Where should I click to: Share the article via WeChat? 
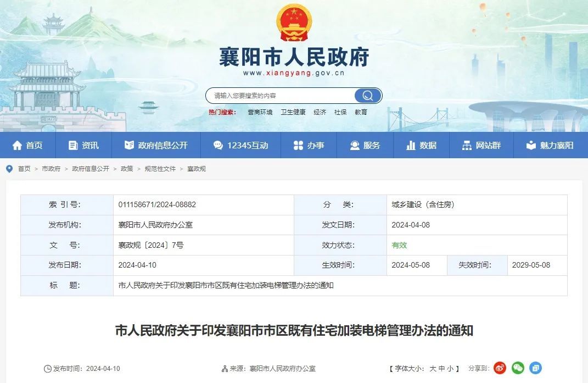518,368
